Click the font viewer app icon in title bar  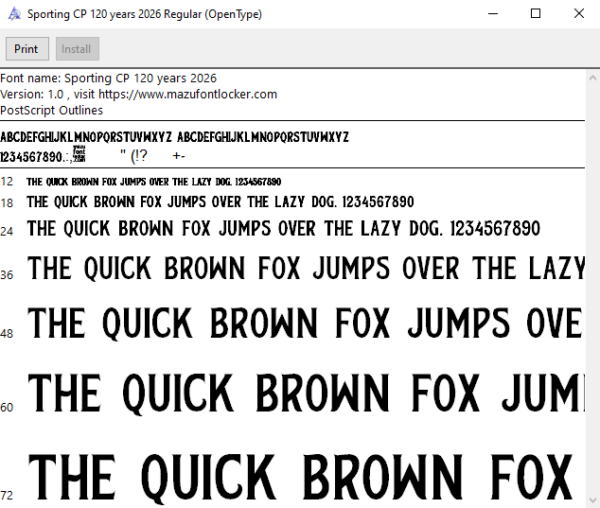pos(14,14)
